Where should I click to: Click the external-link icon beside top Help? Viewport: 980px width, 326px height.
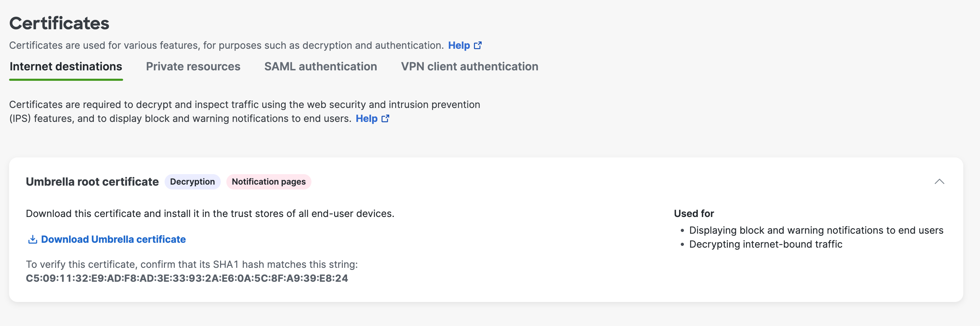click(478, 45)
